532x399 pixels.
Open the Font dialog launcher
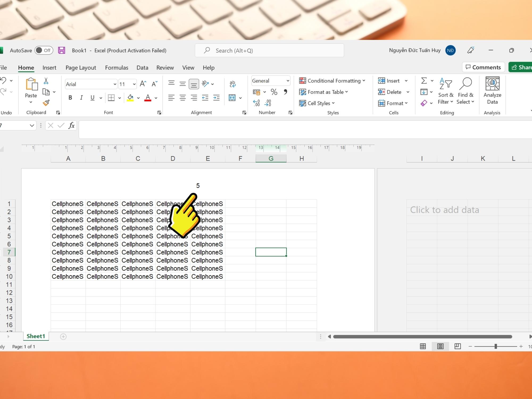159,113
